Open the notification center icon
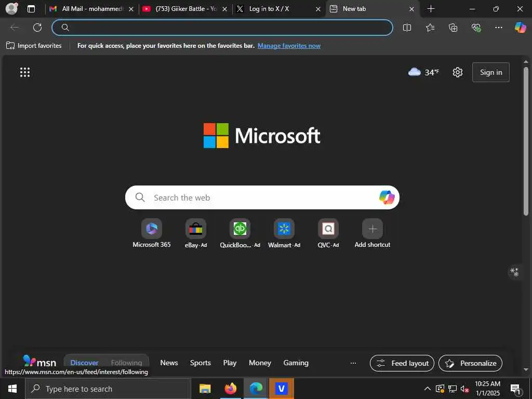532x399 pixels. (x=515, y=389)
